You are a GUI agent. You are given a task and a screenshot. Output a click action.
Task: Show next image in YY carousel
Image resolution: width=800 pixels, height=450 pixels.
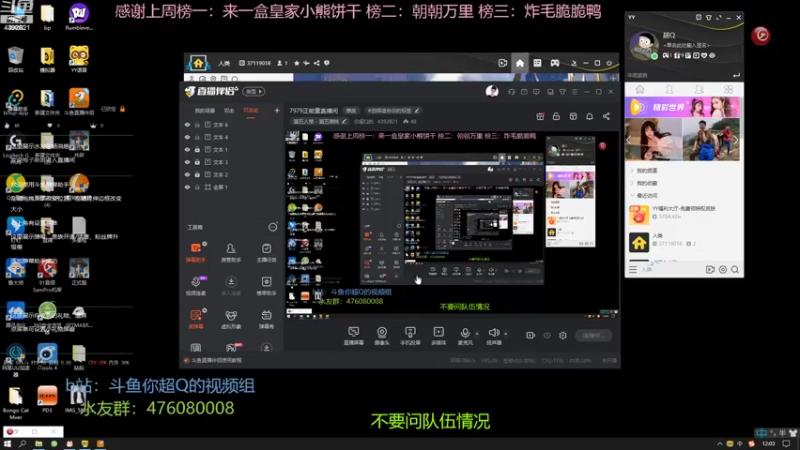pos(735,139)
